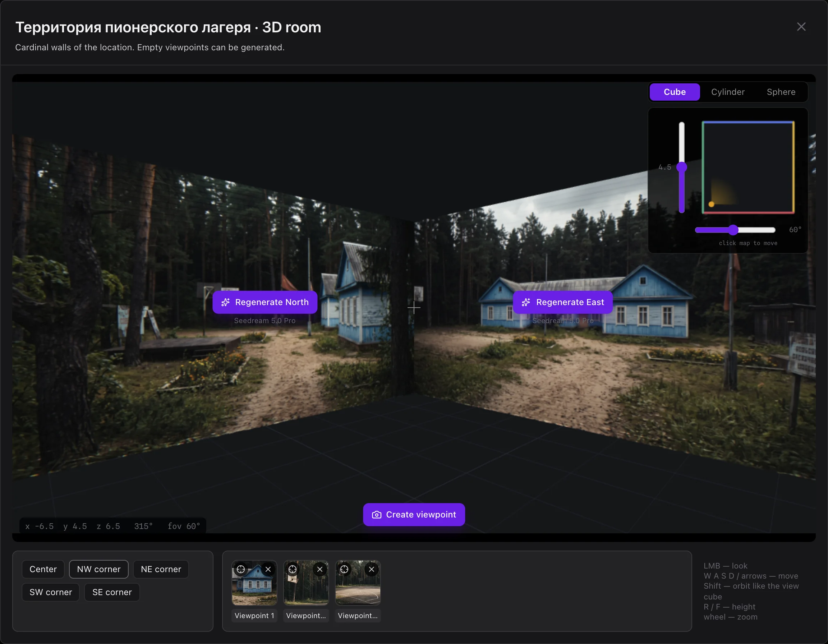The height and width of the screenshot is (644, 828).
Task: Click the target icon on second viewpoint thumbnail
Action: click(x=292, y=569)
